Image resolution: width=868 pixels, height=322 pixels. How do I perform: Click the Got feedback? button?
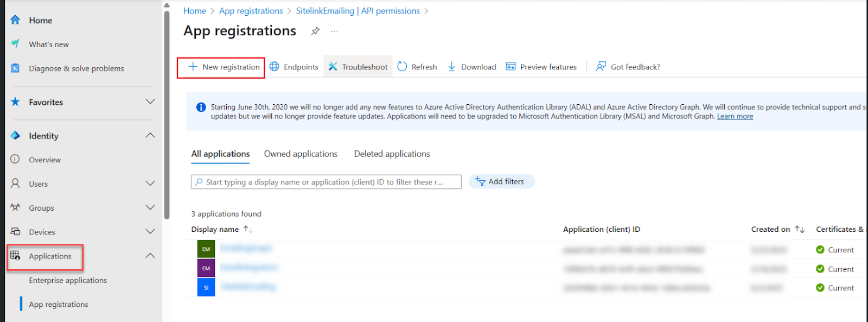coord(628,67)
